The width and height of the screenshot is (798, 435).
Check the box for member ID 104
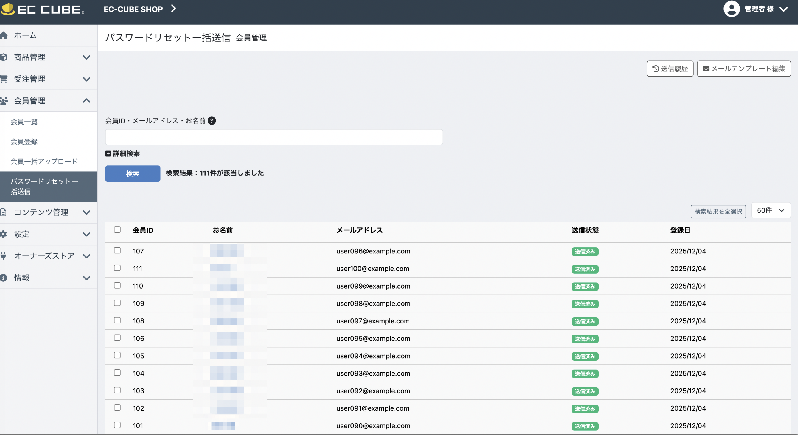(x=118, y=372)
